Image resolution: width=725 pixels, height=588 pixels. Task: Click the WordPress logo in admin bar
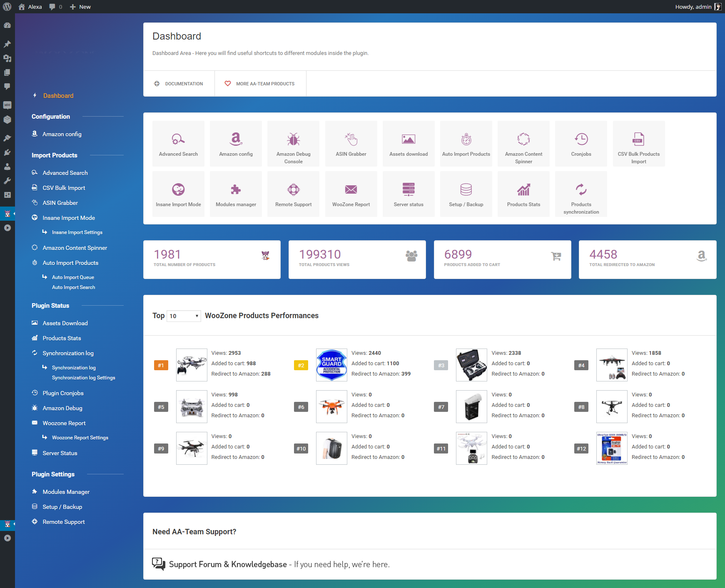(x=7, y=7)
